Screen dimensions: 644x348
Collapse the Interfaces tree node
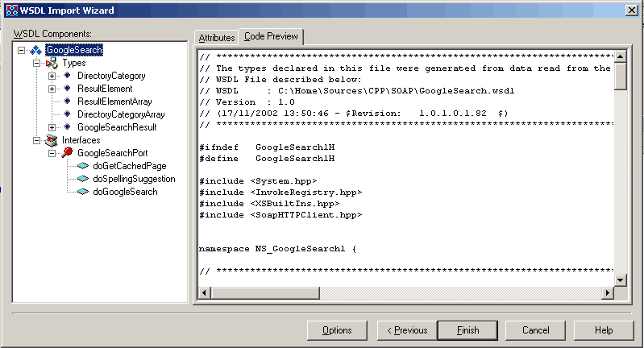[36, 140]
